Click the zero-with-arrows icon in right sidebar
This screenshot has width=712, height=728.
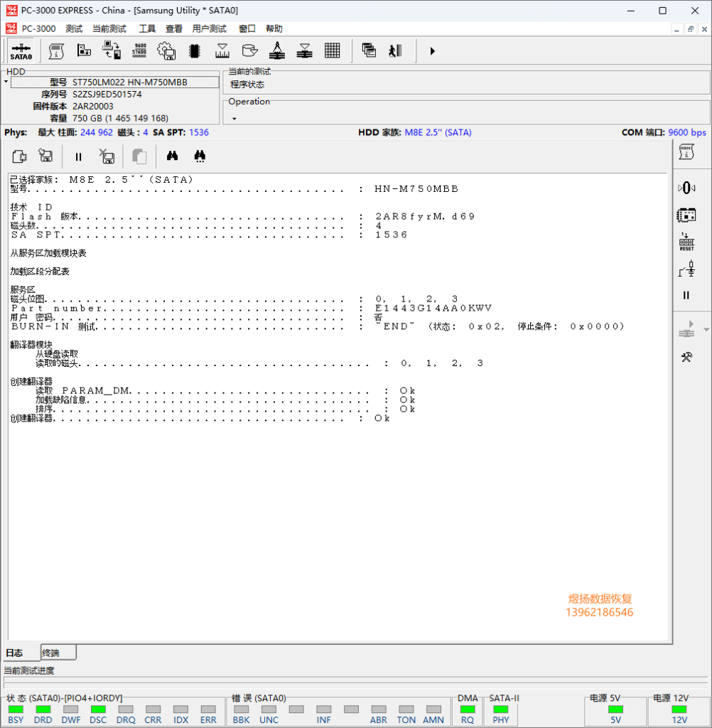(x=686, y=188)
